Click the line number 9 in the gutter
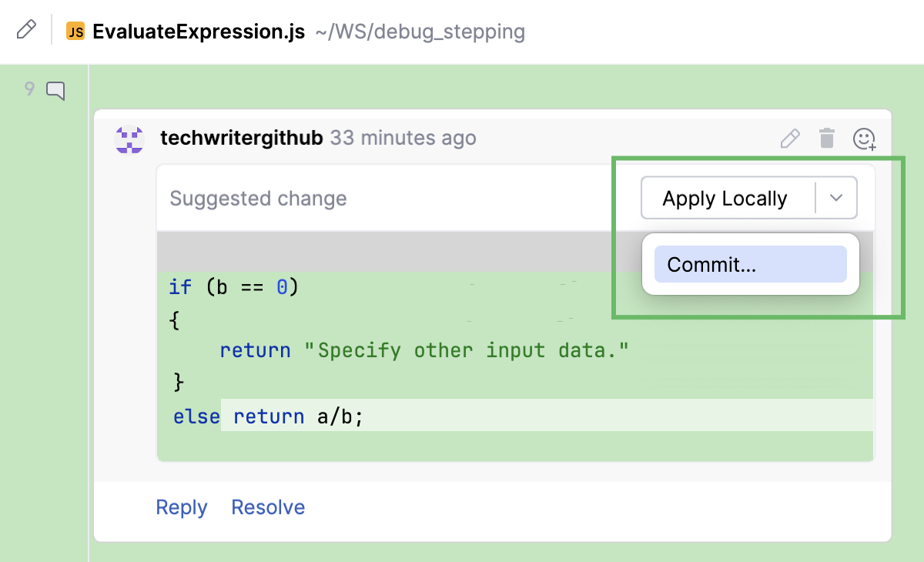 (29, 89)
